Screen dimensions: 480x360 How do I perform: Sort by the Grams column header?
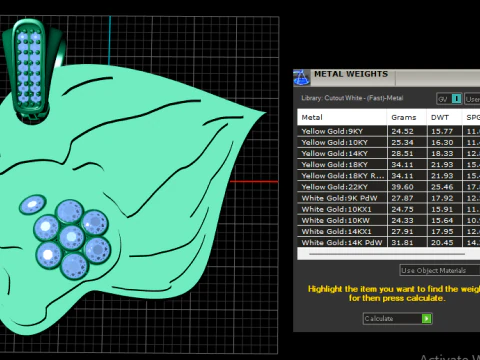[407, 117]
